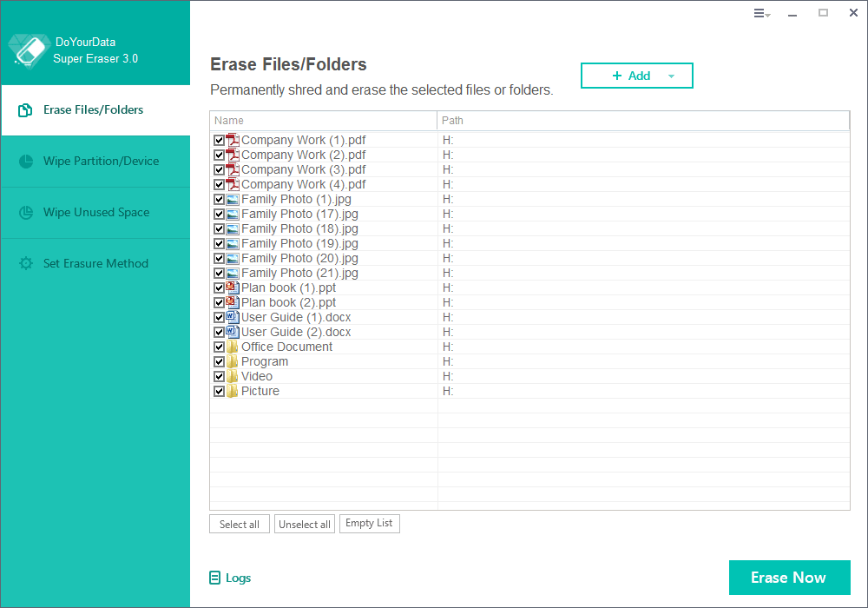Click the DoYourData eraser logo icon
Image resolution: width=868 pixels, height=608 pixels.
[x=30, y=51]
